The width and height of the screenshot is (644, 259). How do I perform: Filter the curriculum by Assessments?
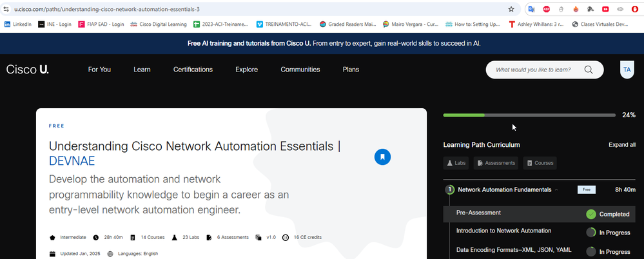[496, 163]
